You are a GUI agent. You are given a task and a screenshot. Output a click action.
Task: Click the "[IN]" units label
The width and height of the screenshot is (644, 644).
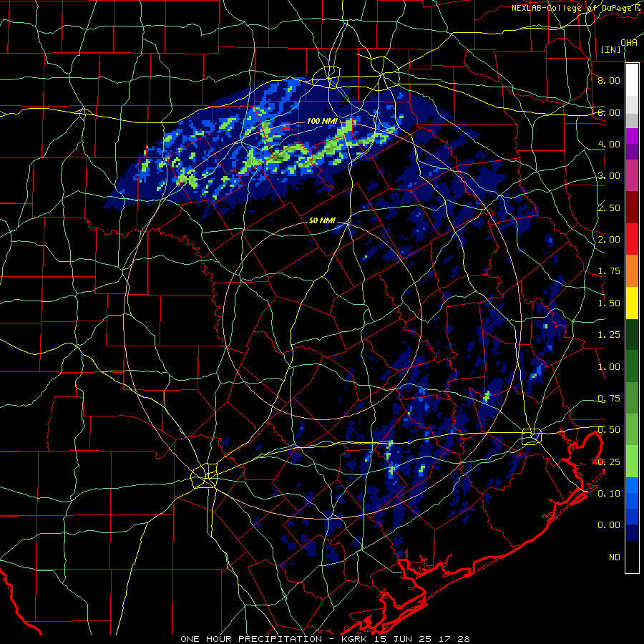click(x=611, y=49)
